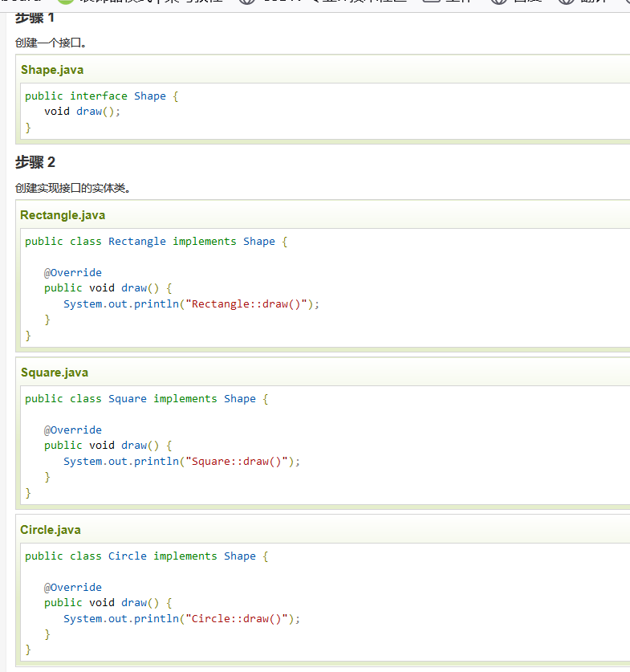The image size is (630, 672).
Task: Click the globe icon beside 翻译 bookmark
Action: pos(567,2)
